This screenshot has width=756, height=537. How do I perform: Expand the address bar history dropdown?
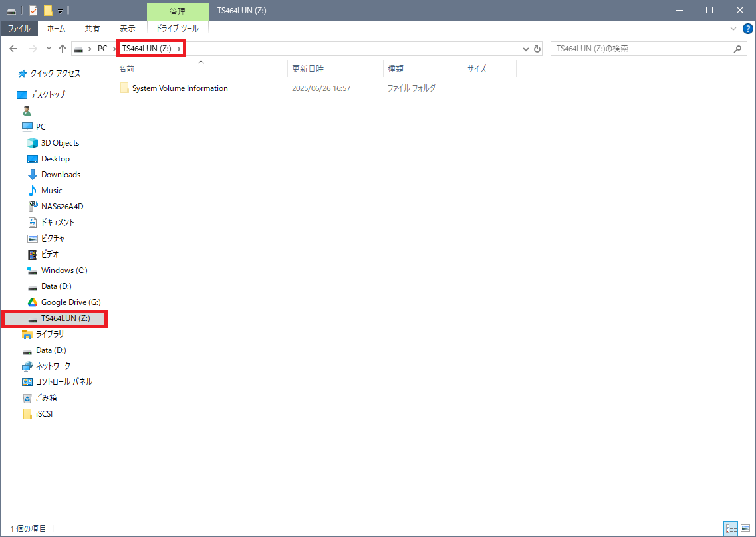pyautogui.click(x=525, y=49)
